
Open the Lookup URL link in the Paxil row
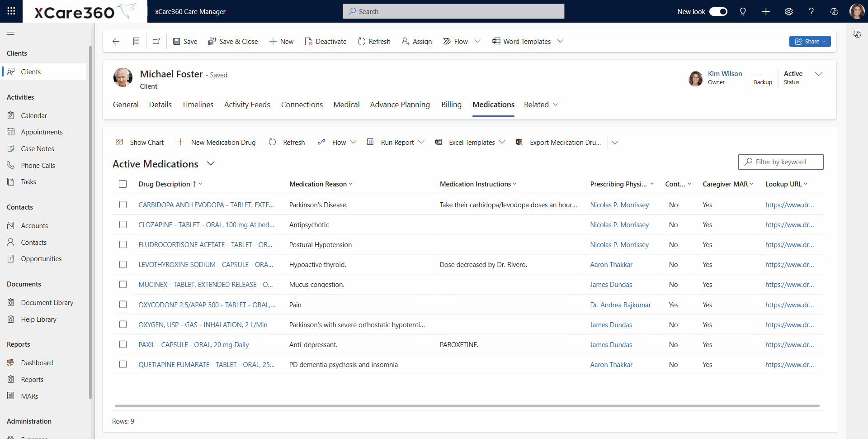[789, 344]
